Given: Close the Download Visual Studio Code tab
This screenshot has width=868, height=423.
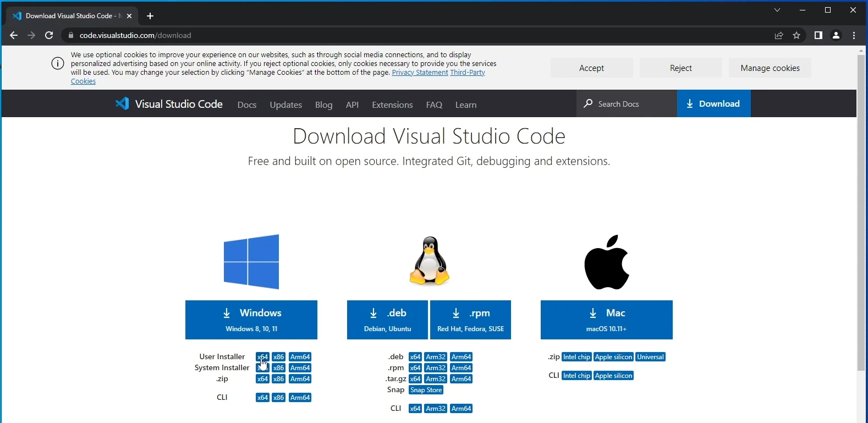Looking at the screenshot, I should click(x=129, y=16).
